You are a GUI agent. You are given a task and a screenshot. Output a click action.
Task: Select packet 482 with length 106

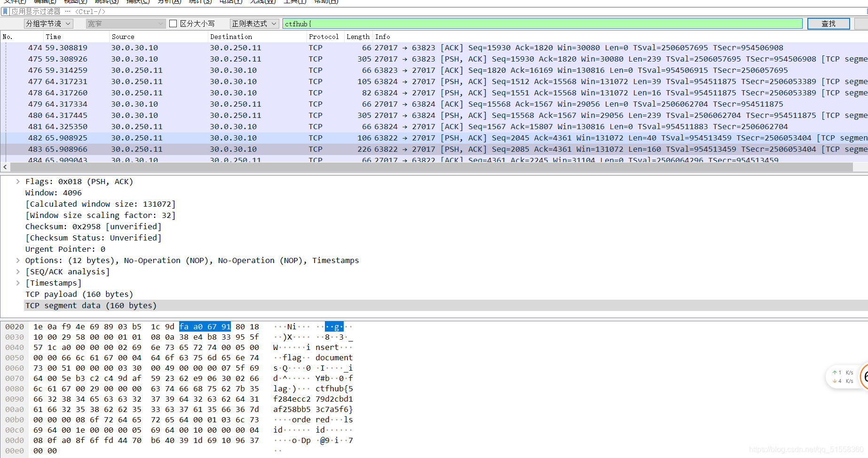point(434,138)
